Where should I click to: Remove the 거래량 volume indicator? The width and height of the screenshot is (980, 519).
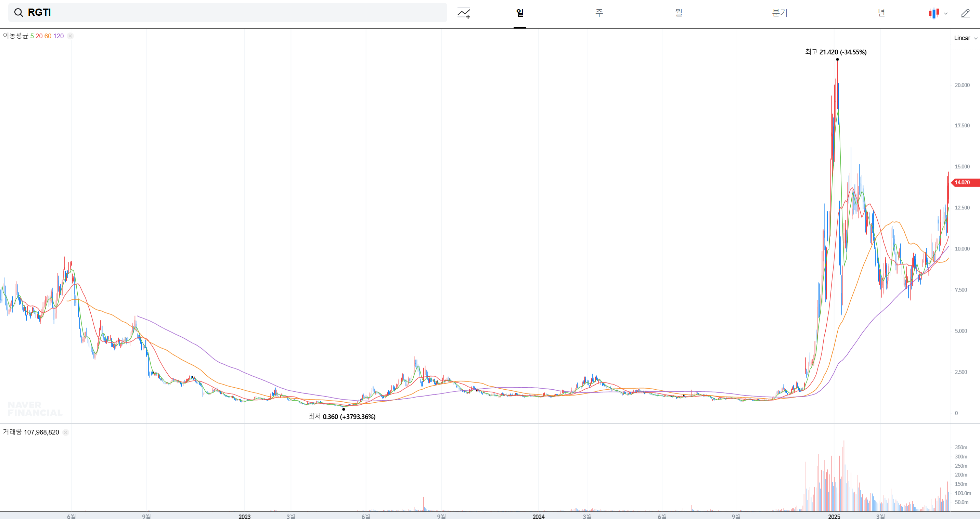coord(66,432)
